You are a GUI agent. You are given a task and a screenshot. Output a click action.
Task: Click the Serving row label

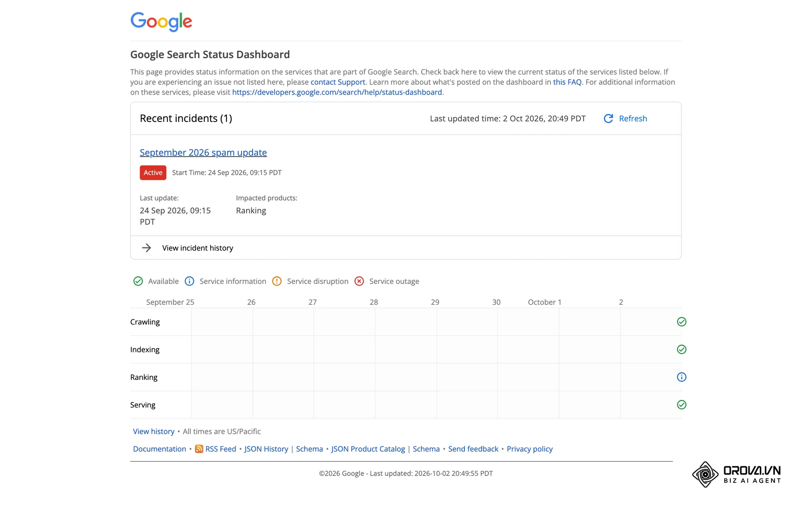pos(143,405)
